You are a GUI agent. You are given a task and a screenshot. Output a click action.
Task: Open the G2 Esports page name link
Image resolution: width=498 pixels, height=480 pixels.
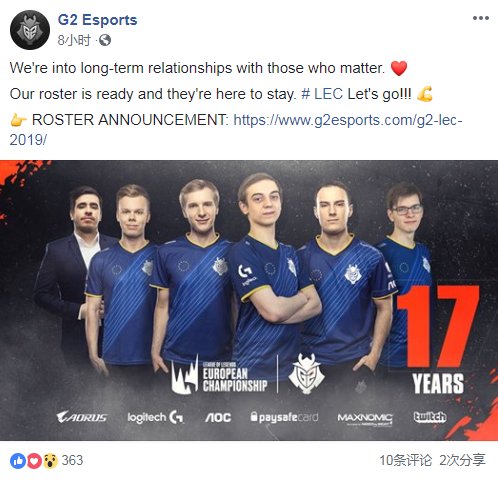pos(97,20)
